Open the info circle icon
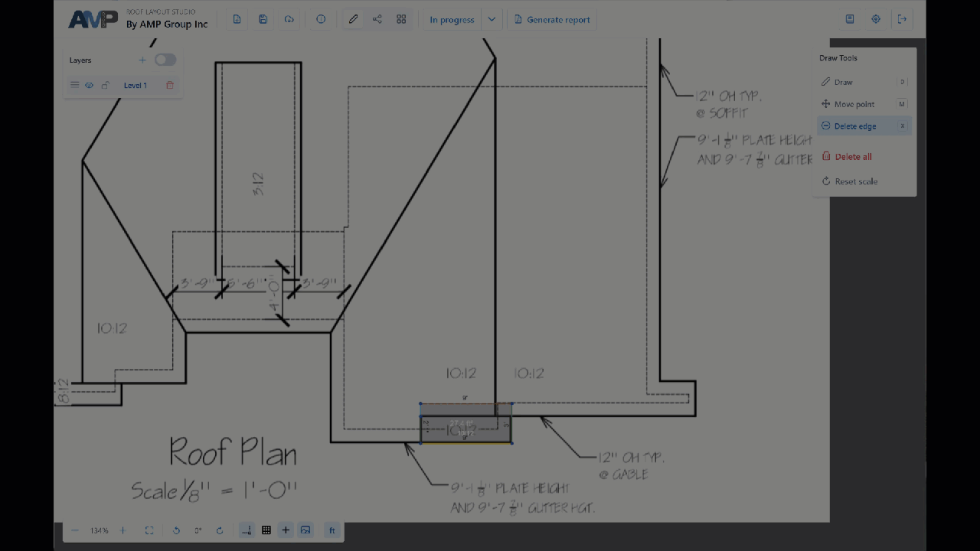 [321, 19]
